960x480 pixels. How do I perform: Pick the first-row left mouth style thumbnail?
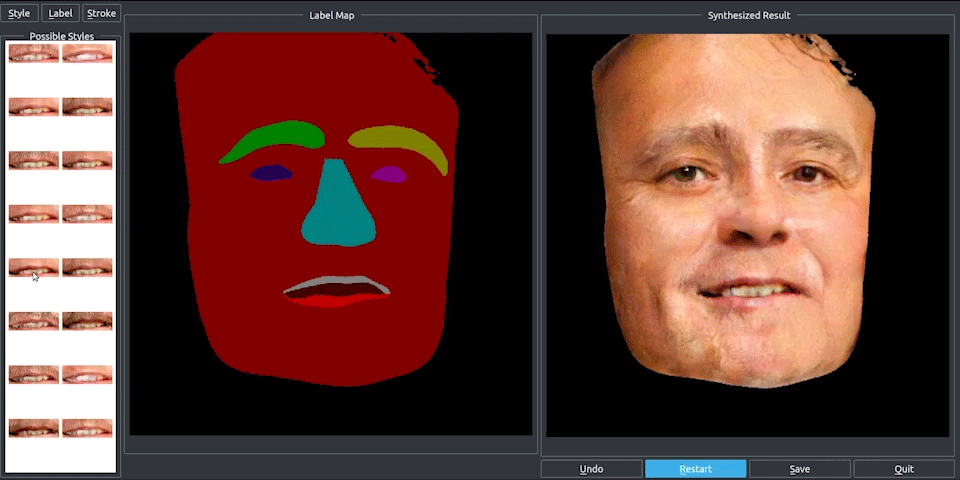pyautogui.click(x=34, y=53)
